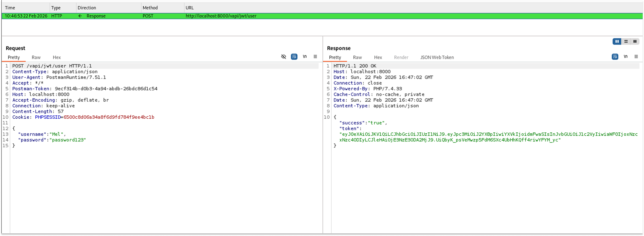
Task: Switch to the JSON Web Token tab
Action: point(437,57)
